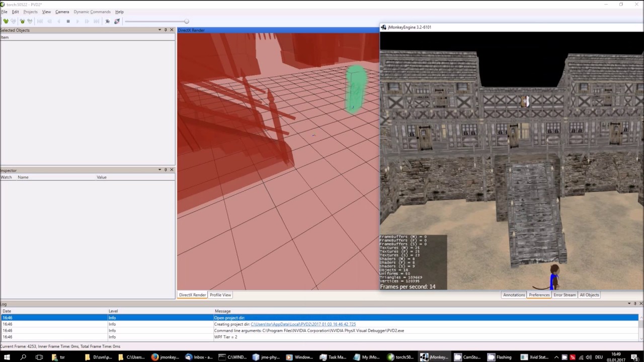The image size is (644, 362).
Task: Click the play forward button
Action: click(77, 21)
